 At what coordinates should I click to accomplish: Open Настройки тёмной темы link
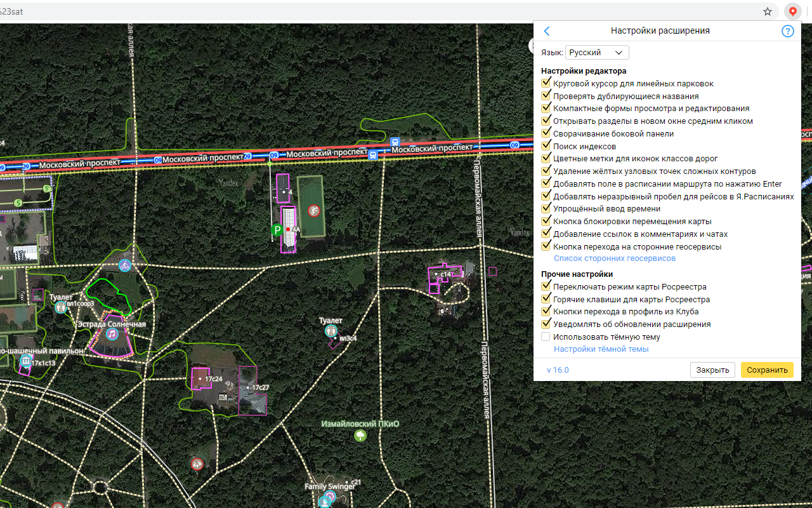click(601, 349)
